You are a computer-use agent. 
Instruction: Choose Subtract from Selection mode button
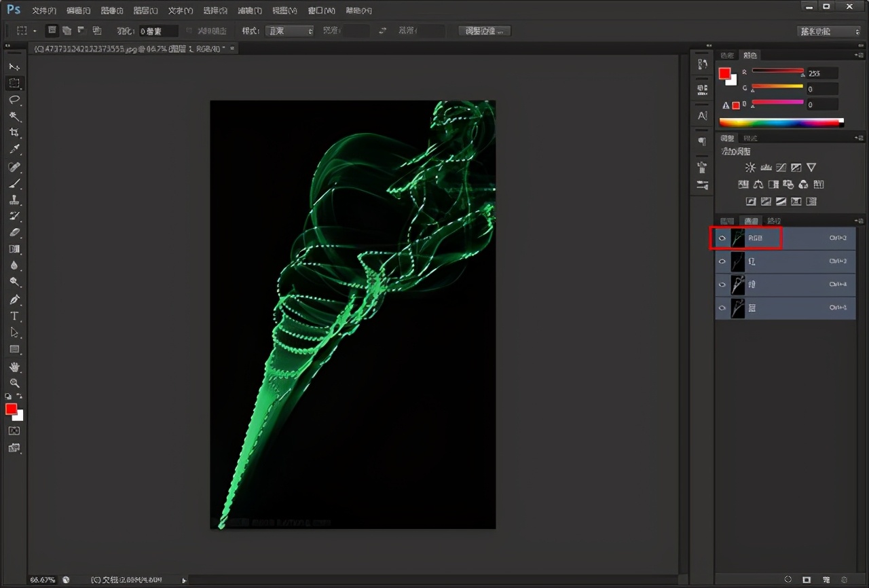click(81, 31)
